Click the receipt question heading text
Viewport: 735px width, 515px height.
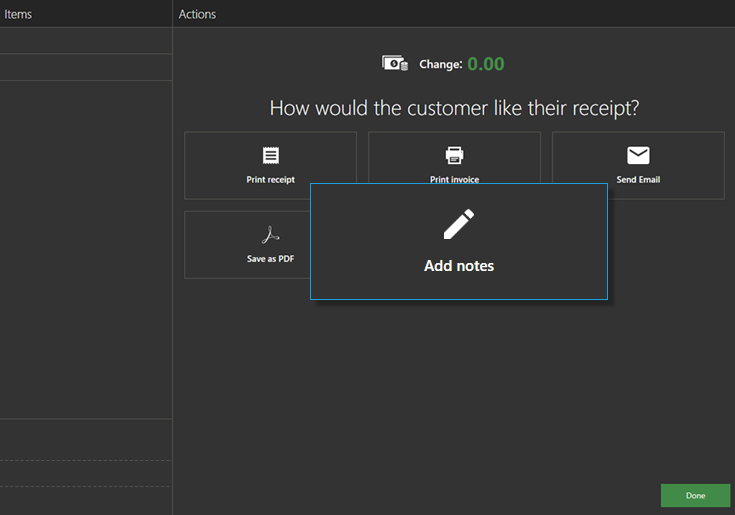pyautogui.click(x=454, y=108)
